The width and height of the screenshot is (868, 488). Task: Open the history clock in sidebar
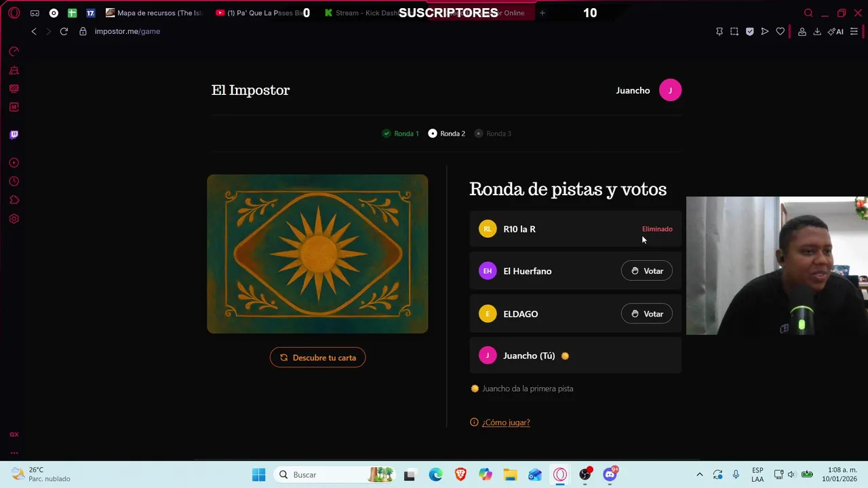[14, 181]
